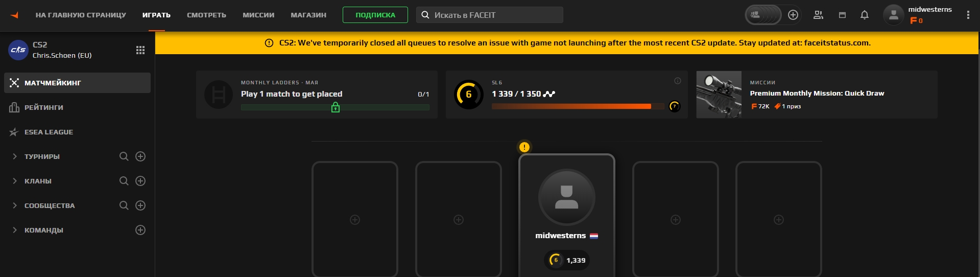Click the level 6 skill ring icon
The height and width of the screenshot is (277, 980).
tap(469, 95)
